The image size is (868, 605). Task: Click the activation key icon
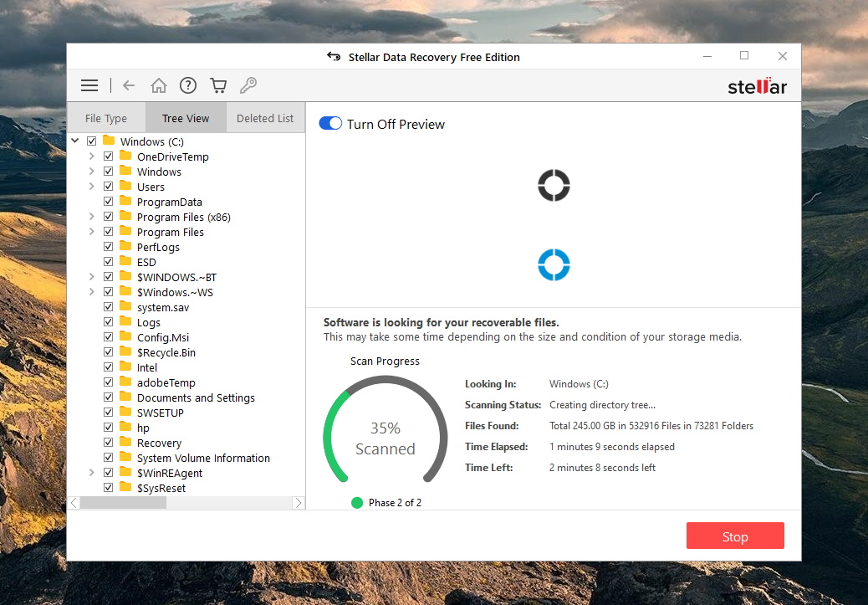248,85
